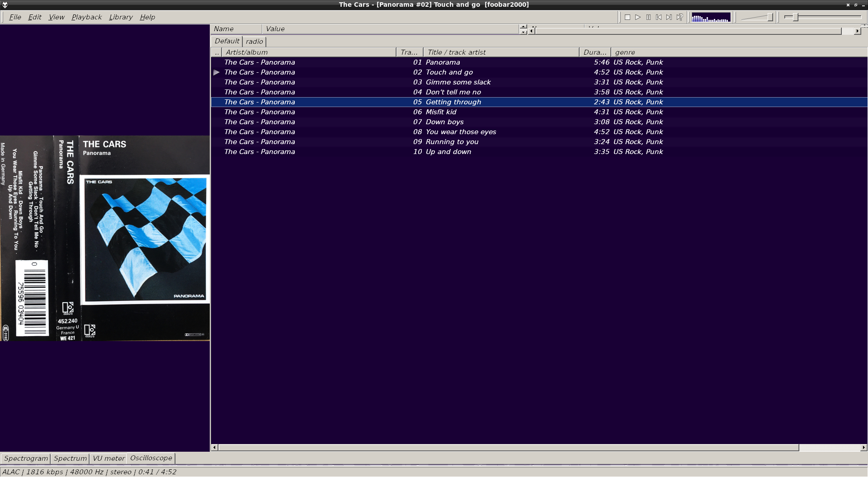The height and width of the screenshot is (477, 868).
Task: Open the Help menu
Action: pos(147,17)
